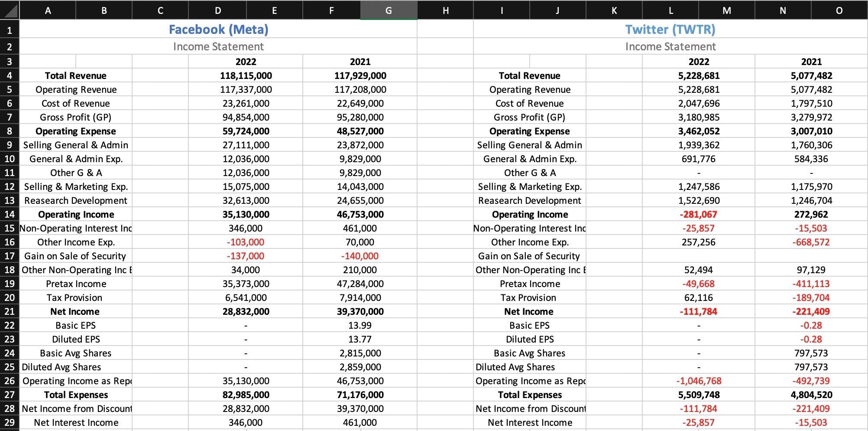This screenshot has width=868, height=431.
Task: Select the -281,067 Operating Income value
Action: (700, 214)
